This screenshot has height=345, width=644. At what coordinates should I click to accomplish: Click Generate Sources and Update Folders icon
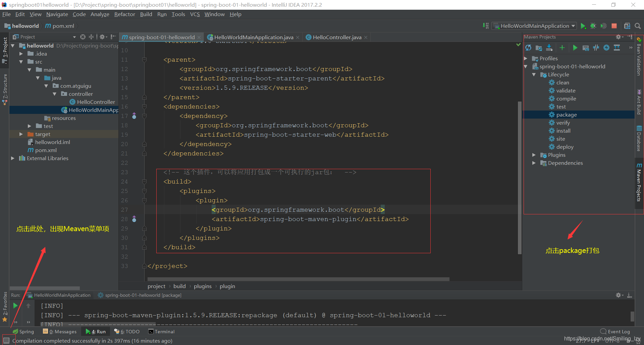[539, 48]
